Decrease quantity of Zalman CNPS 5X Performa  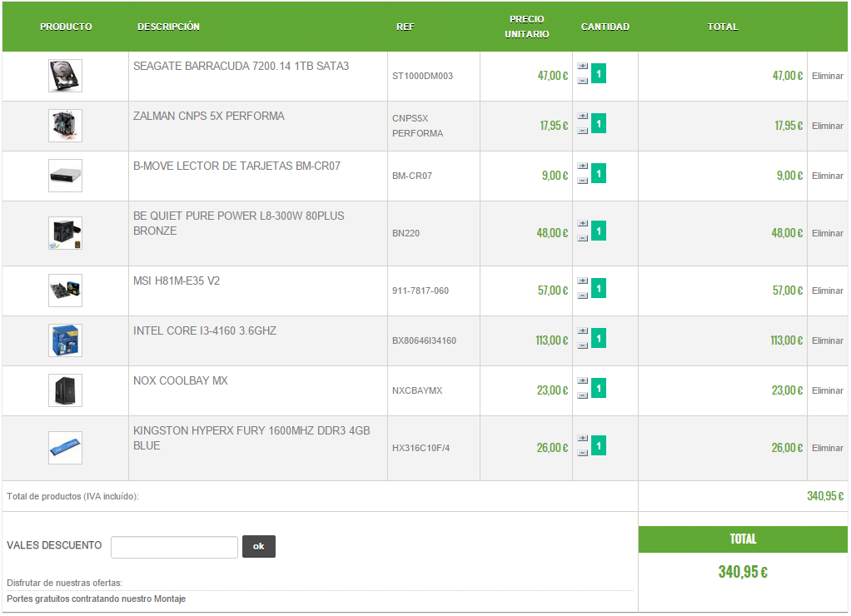pyautogui.click(x=582, y=131)
